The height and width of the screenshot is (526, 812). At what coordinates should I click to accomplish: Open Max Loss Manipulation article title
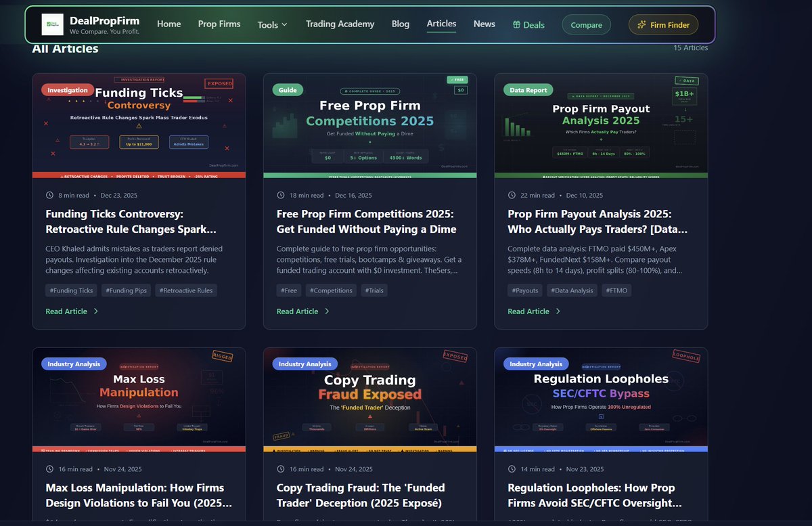point(139,496)
